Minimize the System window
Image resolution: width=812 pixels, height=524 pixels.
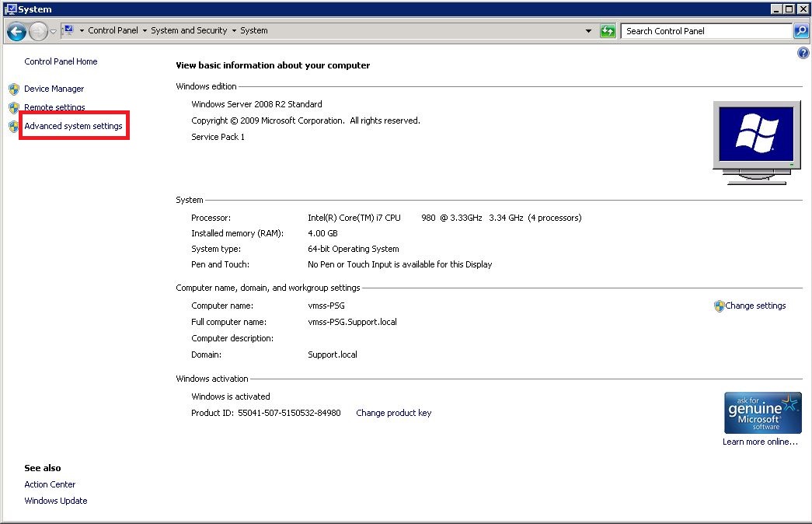(x=775, y=9)
